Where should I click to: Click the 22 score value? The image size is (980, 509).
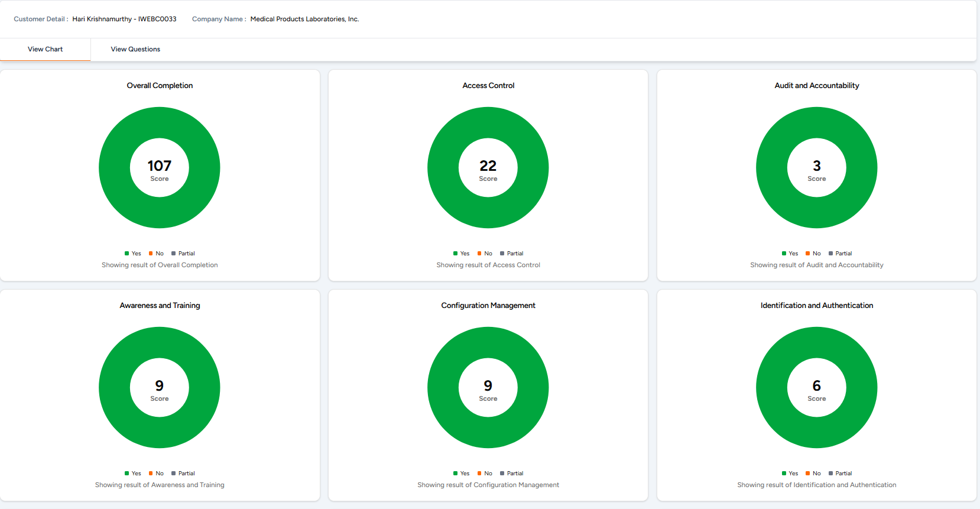488,166
